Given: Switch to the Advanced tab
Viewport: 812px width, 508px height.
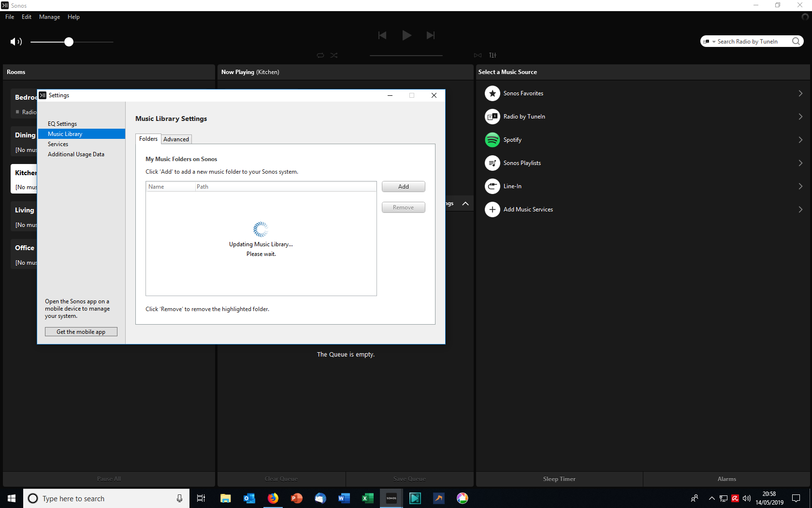Looking at the screenshot, I should coord(176,139).
